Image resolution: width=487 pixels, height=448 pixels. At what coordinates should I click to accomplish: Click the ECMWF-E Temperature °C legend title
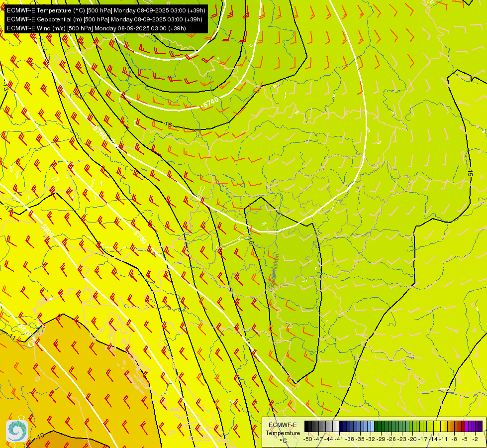283,433
